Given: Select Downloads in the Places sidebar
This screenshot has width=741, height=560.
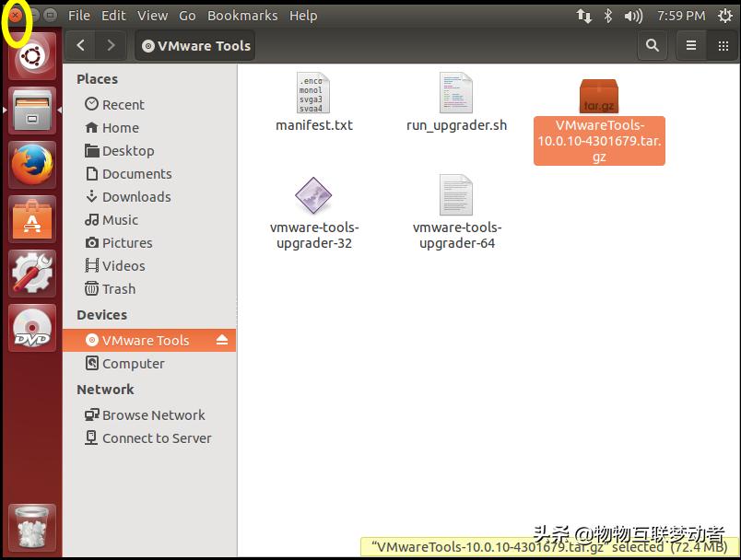Looking at the screenshot, I should click(135, 196).
